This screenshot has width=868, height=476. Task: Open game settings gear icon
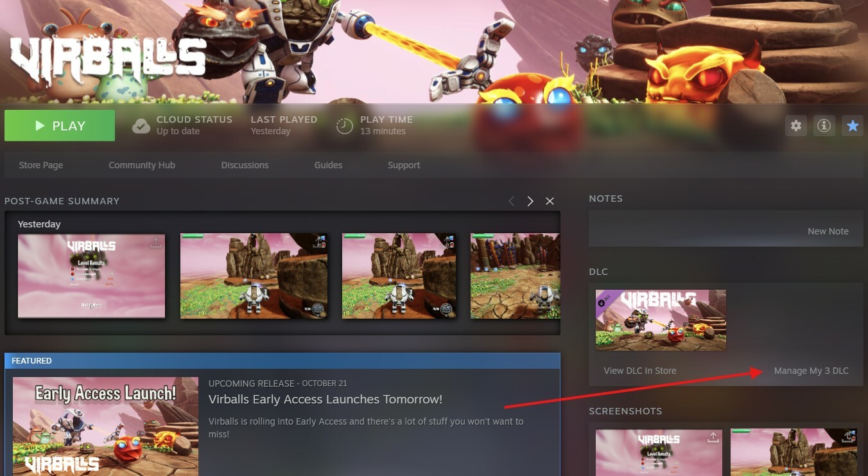796,126
